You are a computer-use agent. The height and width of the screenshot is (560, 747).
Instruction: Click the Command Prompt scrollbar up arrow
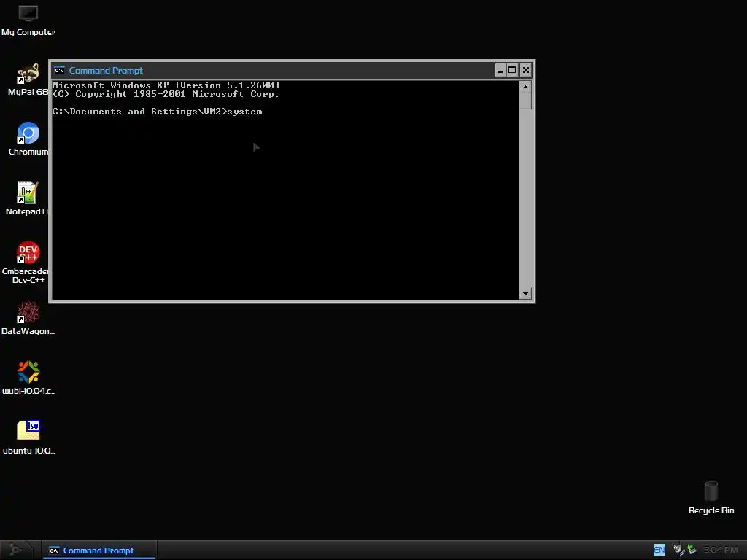(525, 87)
